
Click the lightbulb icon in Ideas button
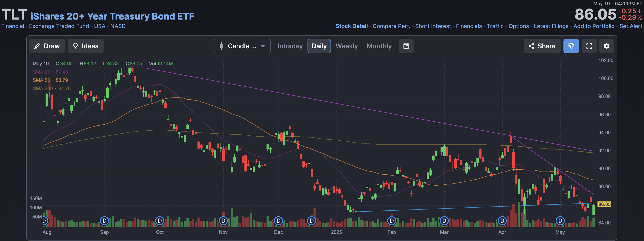point(75,46)
